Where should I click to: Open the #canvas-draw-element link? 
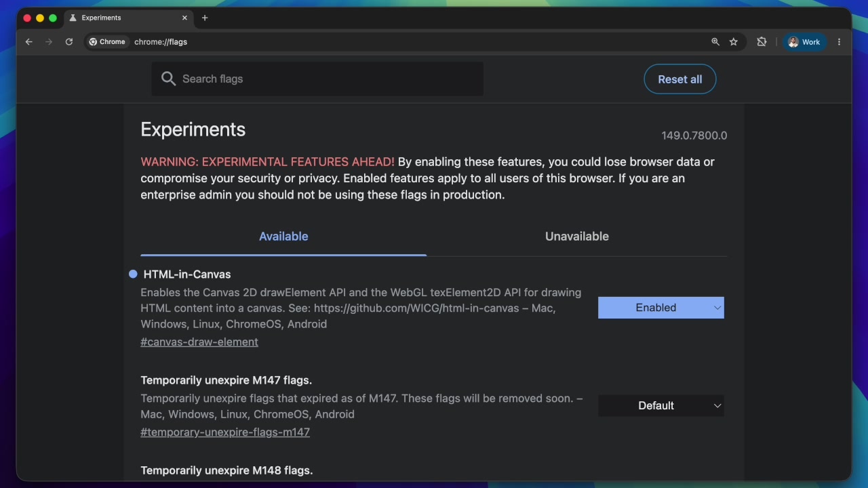[199, 342]
